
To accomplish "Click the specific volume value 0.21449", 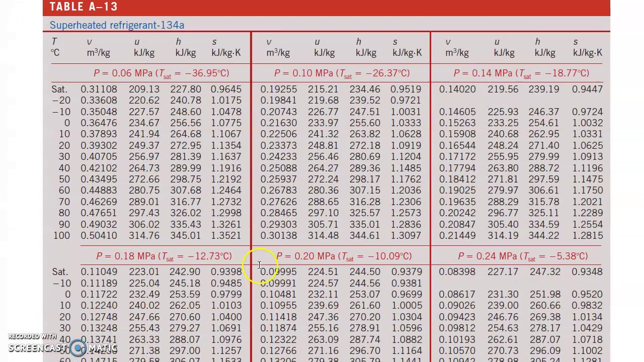I will pyautogui.click(x=457, y=236).
